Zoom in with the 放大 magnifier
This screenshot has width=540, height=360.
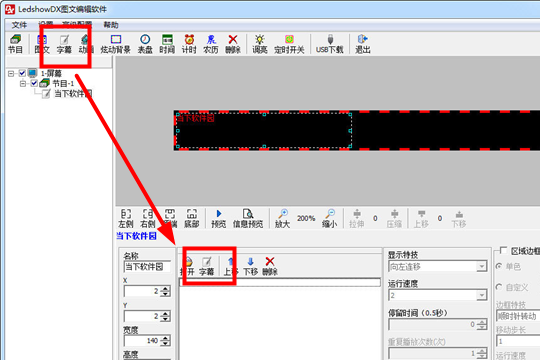click(282, 218)
